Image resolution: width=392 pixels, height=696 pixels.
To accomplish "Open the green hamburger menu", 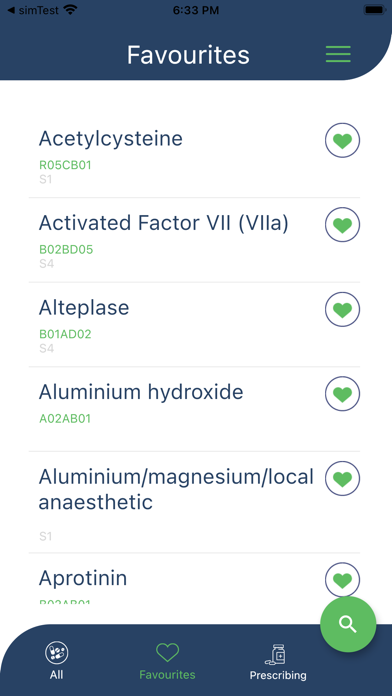I will 338,54.
